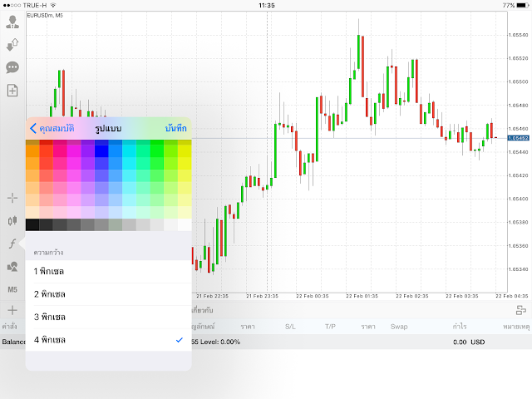This screenshot has width=532, height=399.
Task: Select the crosshair tool
Action: click(12, 198)
